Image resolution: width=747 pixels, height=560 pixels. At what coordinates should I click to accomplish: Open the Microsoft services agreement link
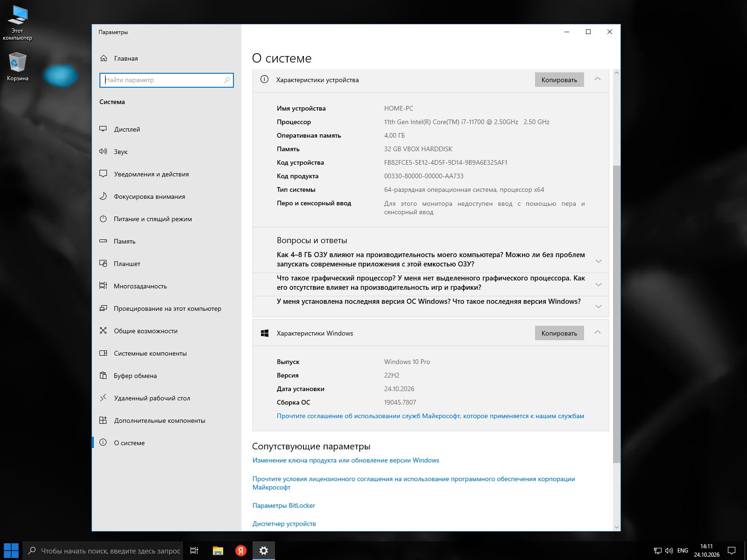coord(430,416)
